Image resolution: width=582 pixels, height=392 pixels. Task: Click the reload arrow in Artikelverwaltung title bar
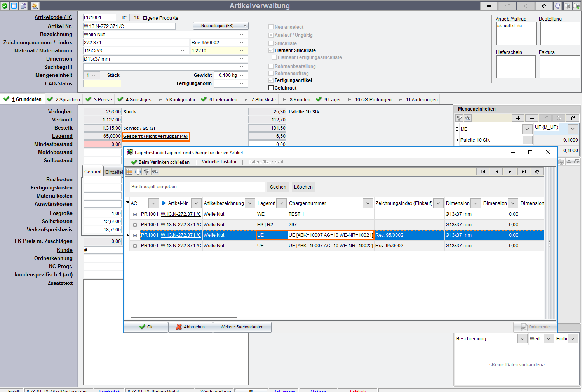544,6
